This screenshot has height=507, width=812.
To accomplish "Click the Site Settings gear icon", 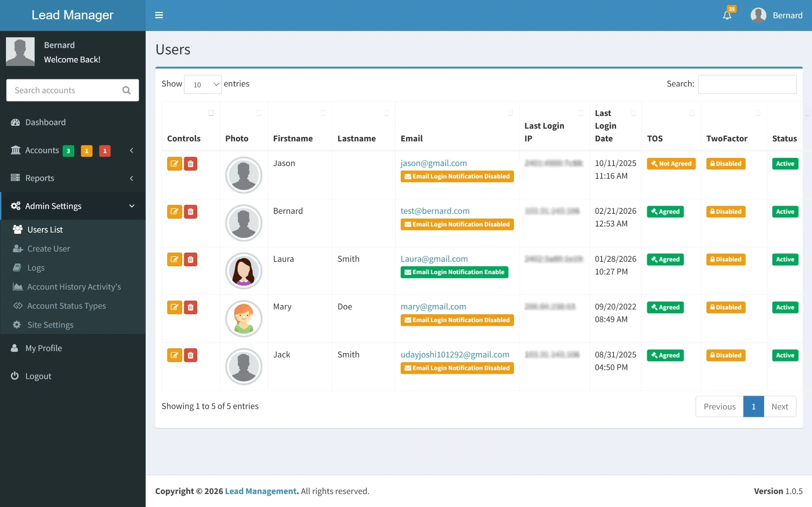I will [x=17, y=325].
